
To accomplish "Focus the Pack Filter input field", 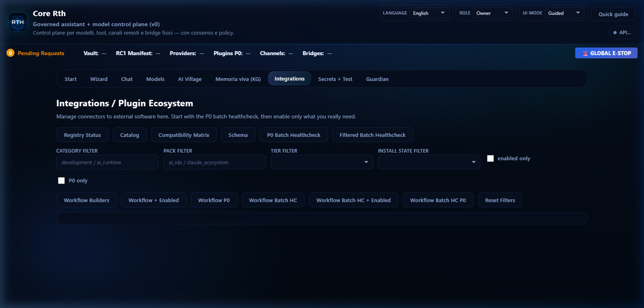I will click(x=215, y=162).
